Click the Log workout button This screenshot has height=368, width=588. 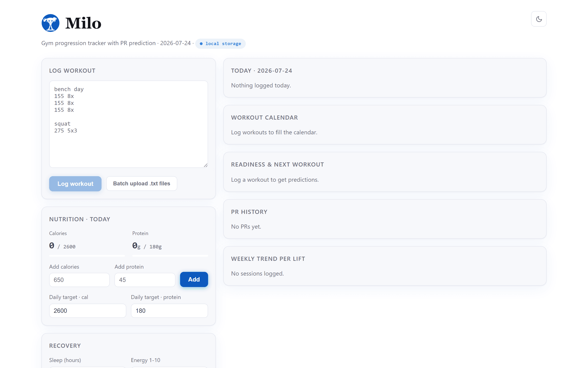click(75, 184)
